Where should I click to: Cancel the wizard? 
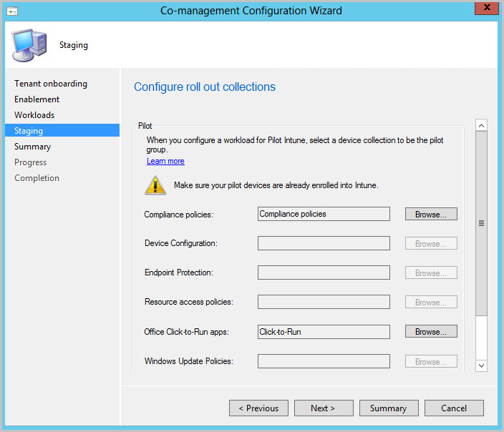click(x=454, y=408)
